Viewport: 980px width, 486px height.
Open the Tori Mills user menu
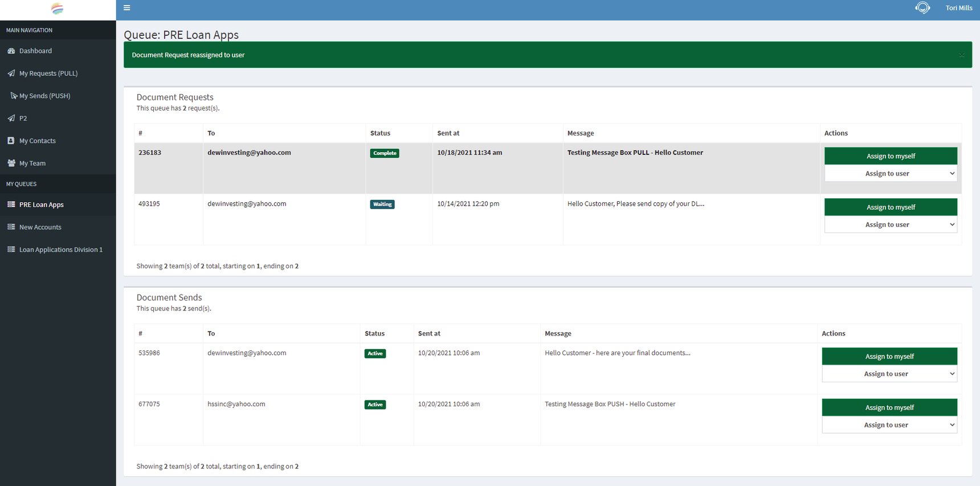coord(959,8)
